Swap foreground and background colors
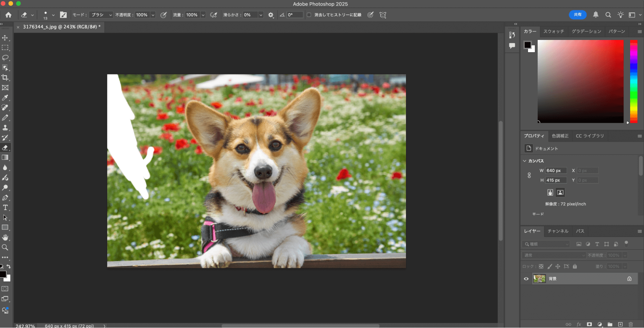This screenshot has height=328, width=644. tap(9, 266)
